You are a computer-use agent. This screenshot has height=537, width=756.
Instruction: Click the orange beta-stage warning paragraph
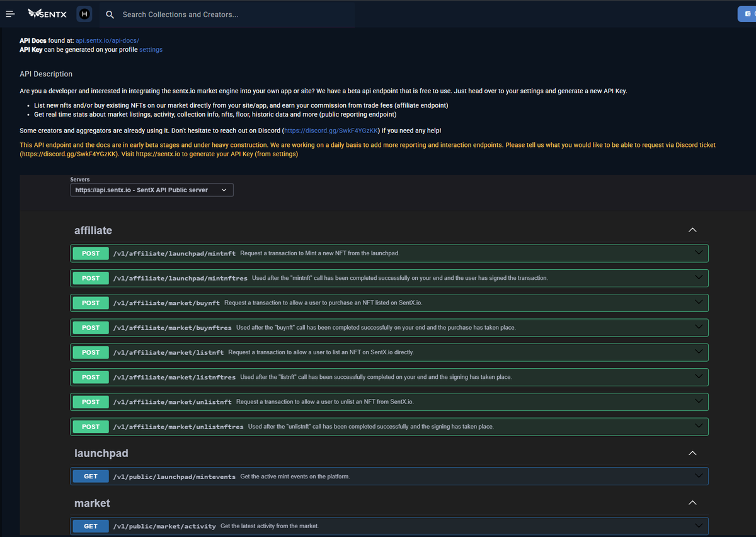[367, 149]
